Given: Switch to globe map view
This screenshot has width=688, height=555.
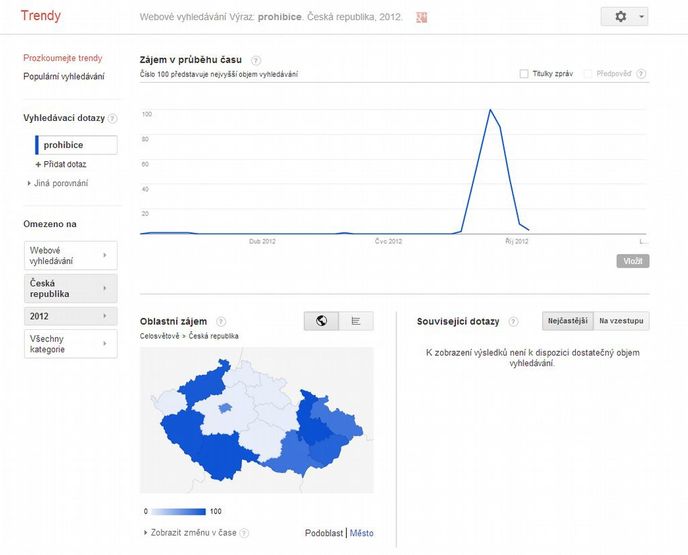Looking at the screenshot, I should click(x=321, y=321).
